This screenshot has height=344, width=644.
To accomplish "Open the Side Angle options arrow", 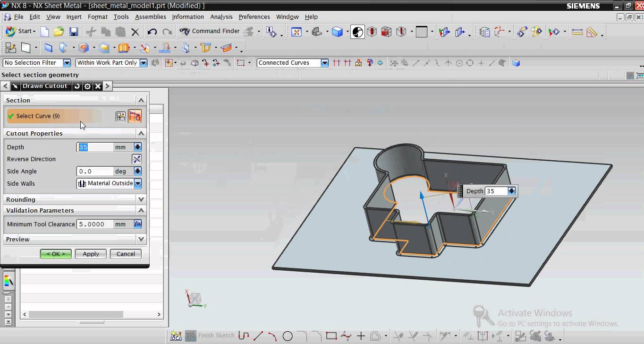I will click(x=137, y=172).
